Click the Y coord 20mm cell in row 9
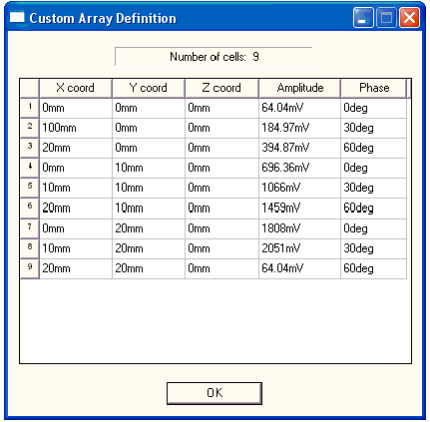This screenshot has width=430, height=422. point(149,269)
